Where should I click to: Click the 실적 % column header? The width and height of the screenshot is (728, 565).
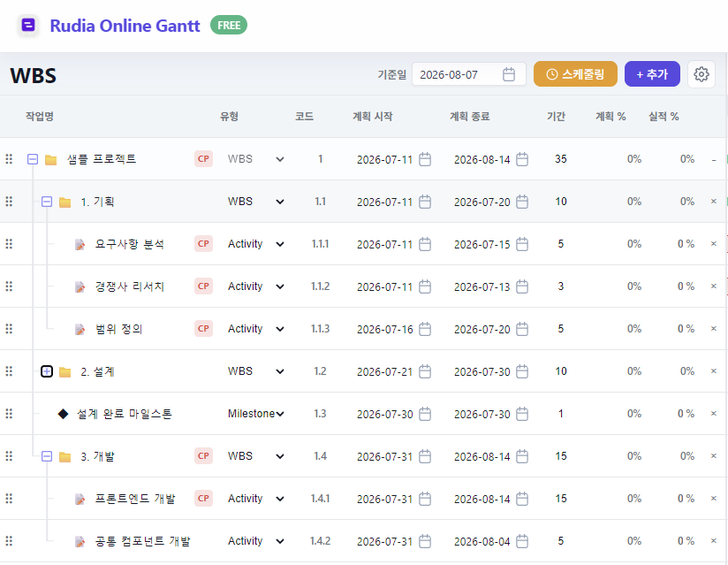(x=664, y=116)
